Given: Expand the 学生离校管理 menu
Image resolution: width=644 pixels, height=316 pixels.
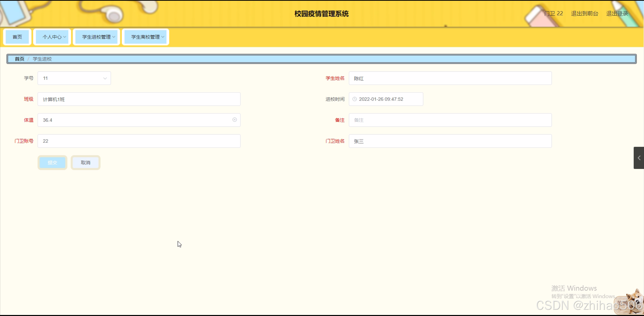Looking at the screenshot, I should [x=146, y=37].
